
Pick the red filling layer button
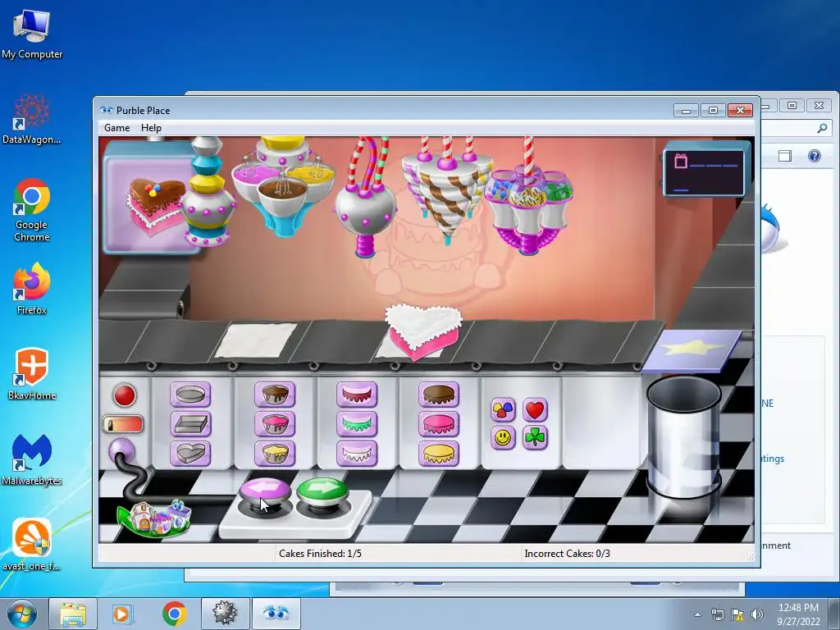pyautogui.click(x=357, y=395)
